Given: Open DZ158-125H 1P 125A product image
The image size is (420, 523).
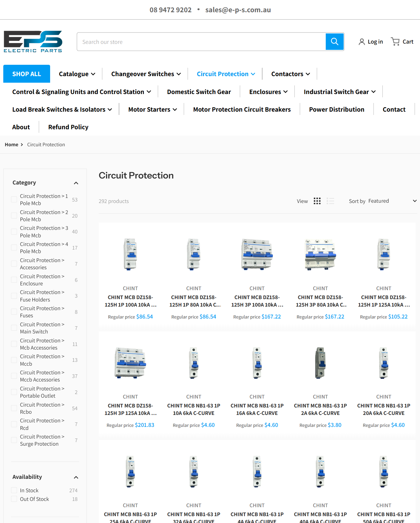Looking at the screenshot, I should (384, 254).
